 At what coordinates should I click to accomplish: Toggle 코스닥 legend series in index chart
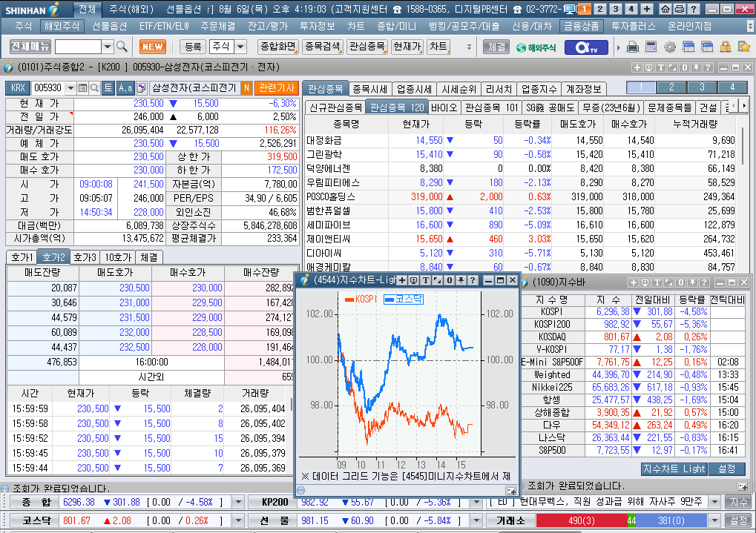[404, 299]
